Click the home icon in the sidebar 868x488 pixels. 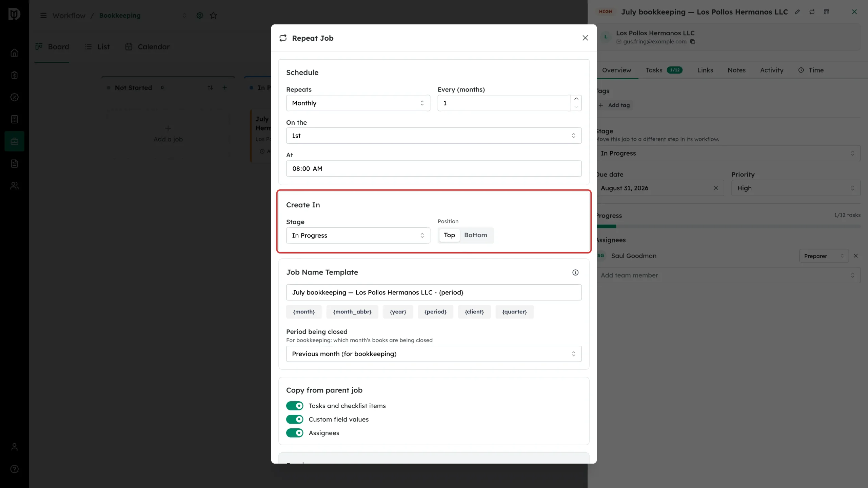click(x=14, y=53)
